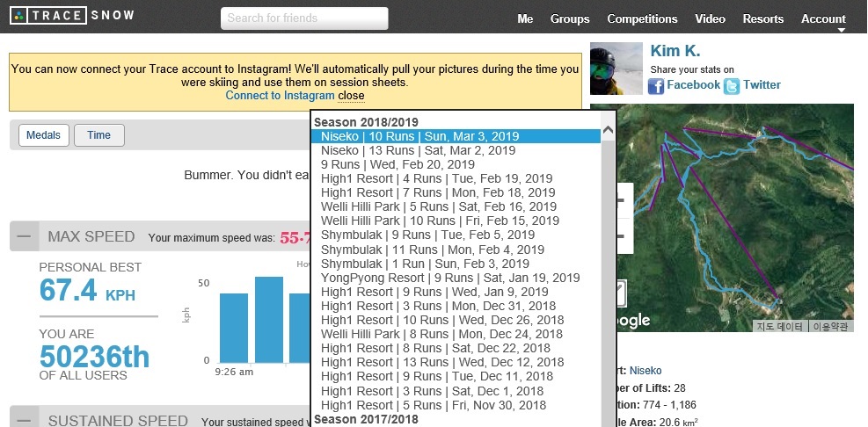Go to the Competitions page
Image resolution: width=868 pixels, height=427 pixels.
642,18
